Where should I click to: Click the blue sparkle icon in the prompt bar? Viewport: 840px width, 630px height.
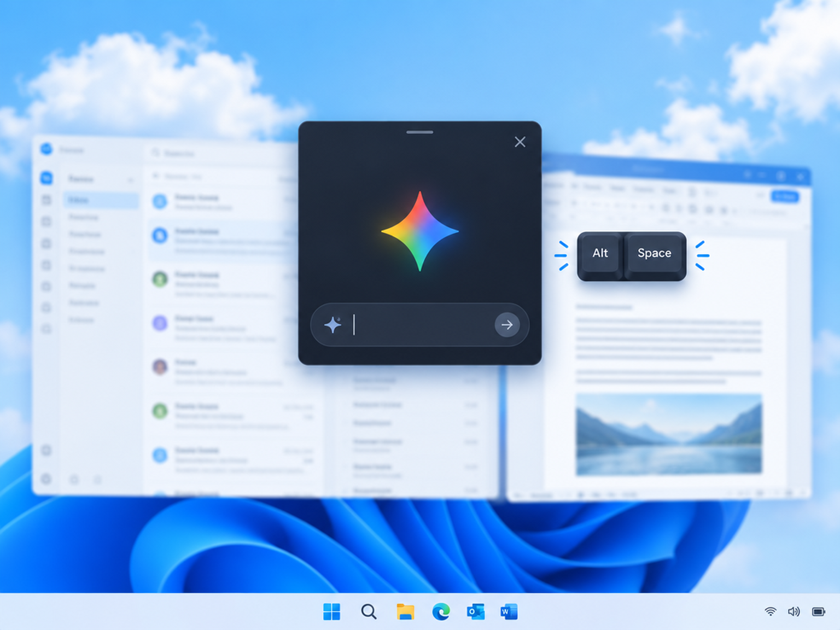click(x=332, y=325)
